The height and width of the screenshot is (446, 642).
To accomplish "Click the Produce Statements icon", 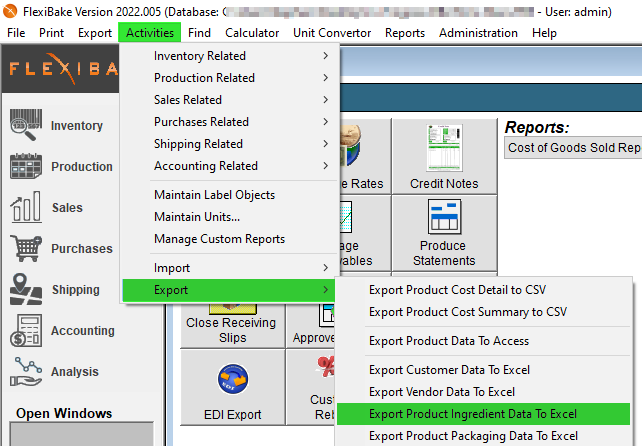I will pos(444,217).
